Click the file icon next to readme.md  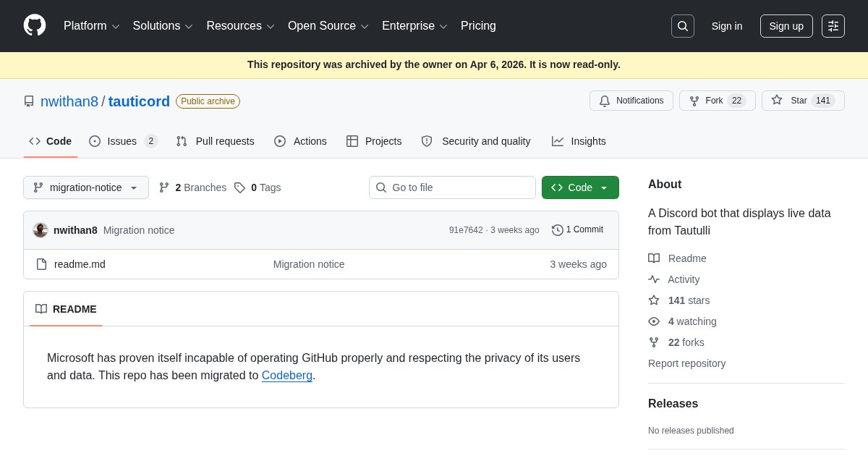click(x=41, y=264)
